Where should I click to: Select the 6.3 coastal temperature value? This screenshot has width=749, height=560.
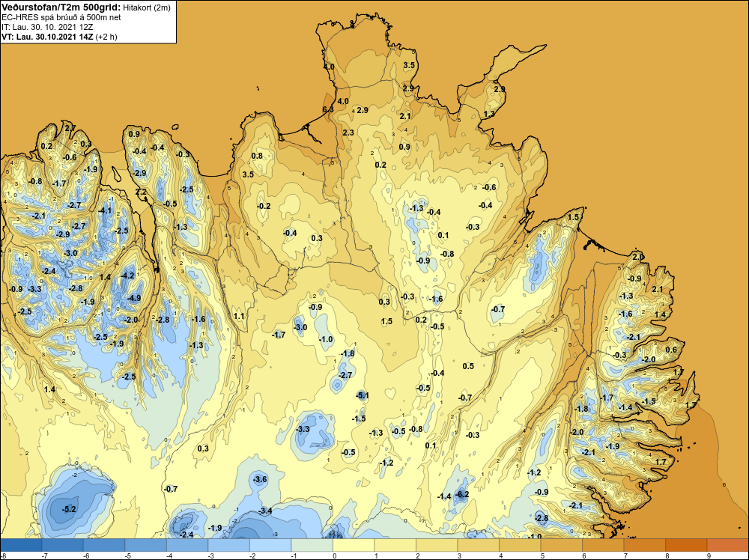(328, 109)
